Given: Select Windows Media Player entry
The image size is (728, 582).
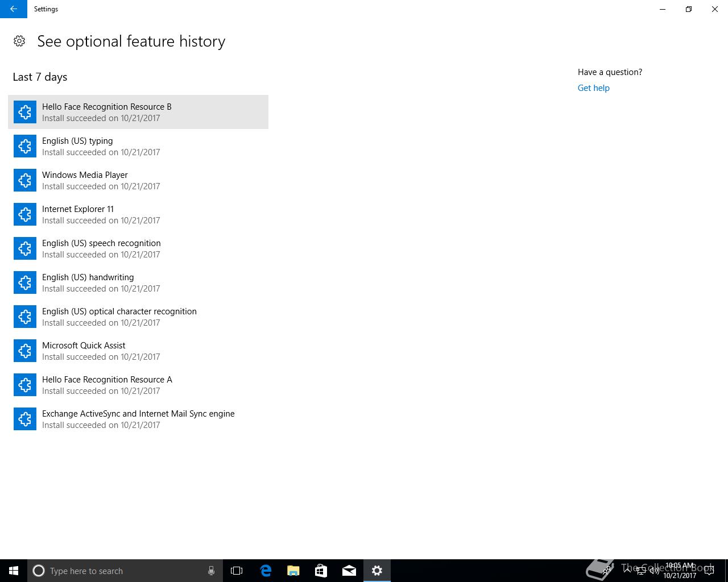Looking at the screenshot, I should (138, 180).
